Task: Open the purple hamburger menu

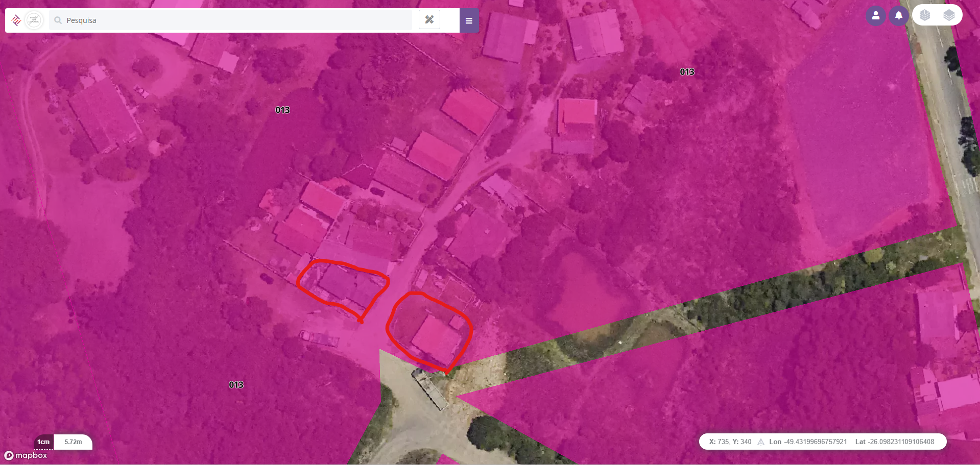Action: [469, 21]
